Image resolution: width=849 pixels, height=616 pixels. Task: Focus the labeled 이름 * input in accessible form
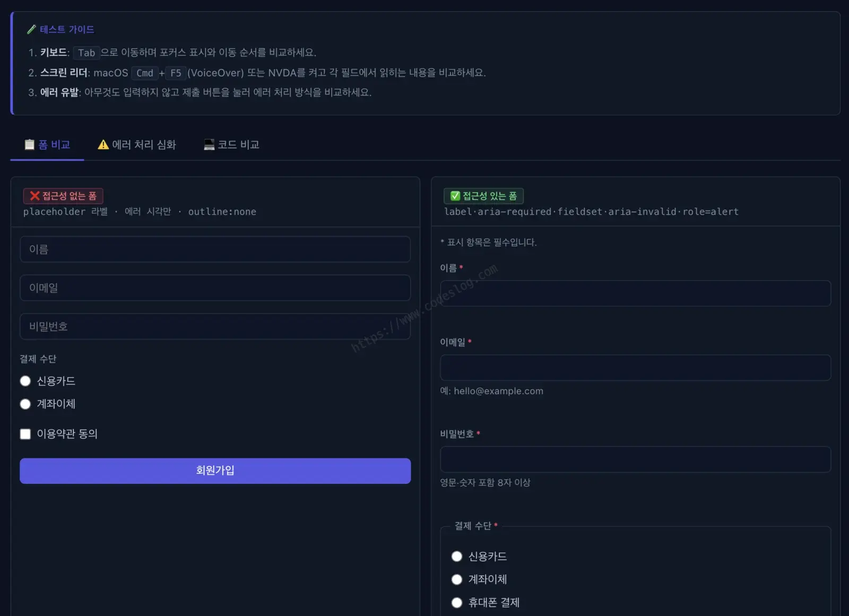pos(635,293)
